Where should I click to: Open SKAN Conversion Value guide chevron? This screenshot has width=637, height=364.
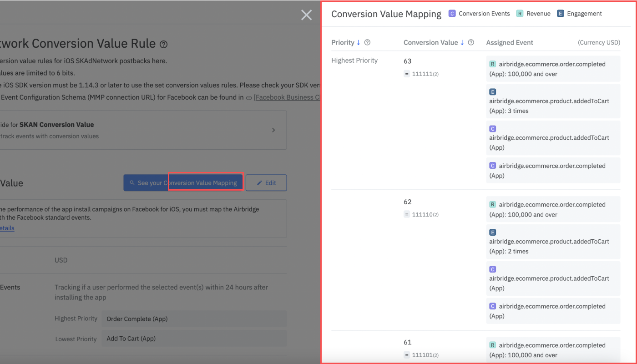point(273,130)
